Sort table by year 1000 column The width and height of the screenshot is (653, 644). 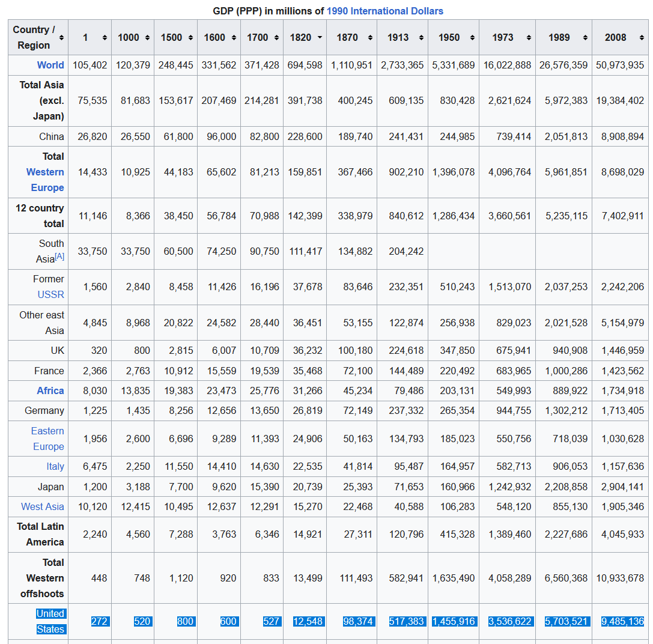click(147, 37)
